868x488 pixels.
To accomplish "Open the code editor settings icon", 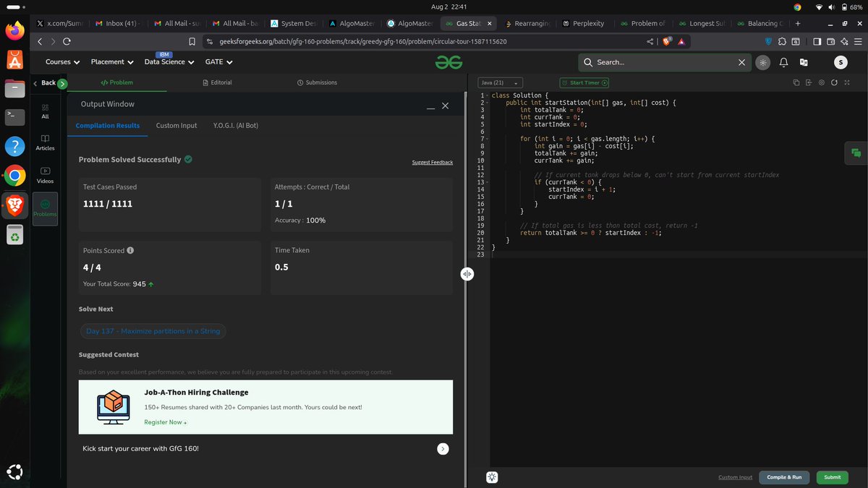I will tap(821, 82).
